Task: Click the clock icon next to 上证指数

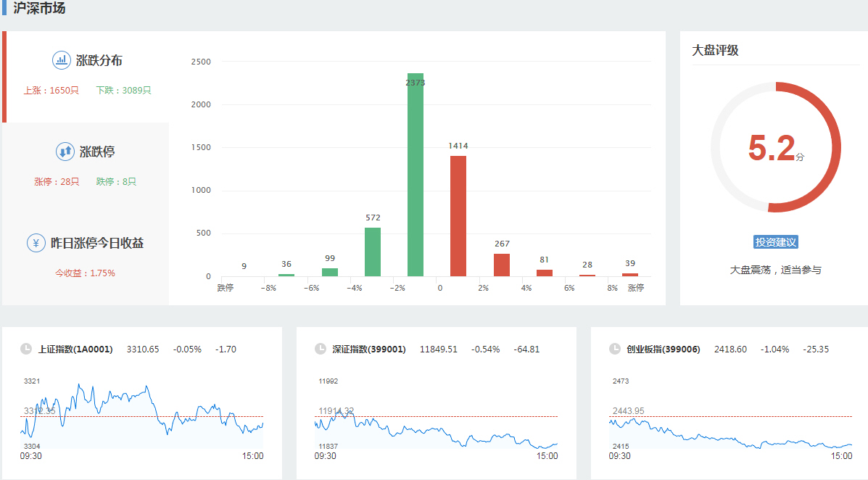Action: coord(26,349)
